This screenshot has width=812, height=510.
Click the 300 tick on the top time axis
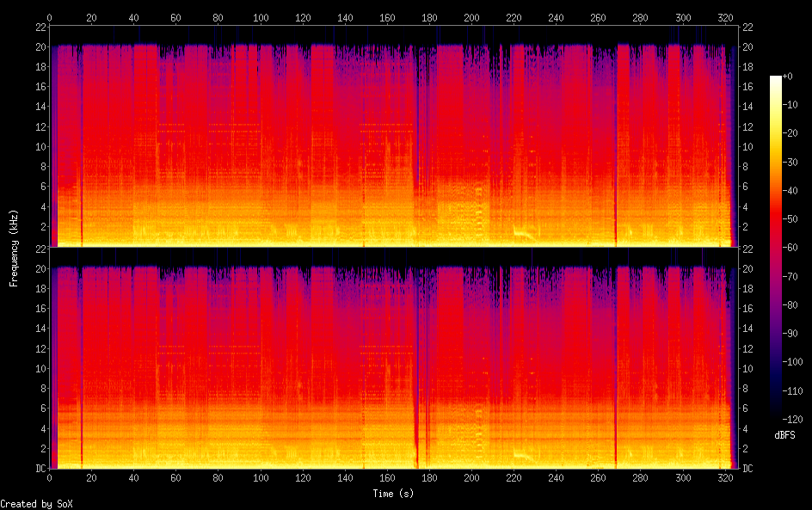[683, 17]
